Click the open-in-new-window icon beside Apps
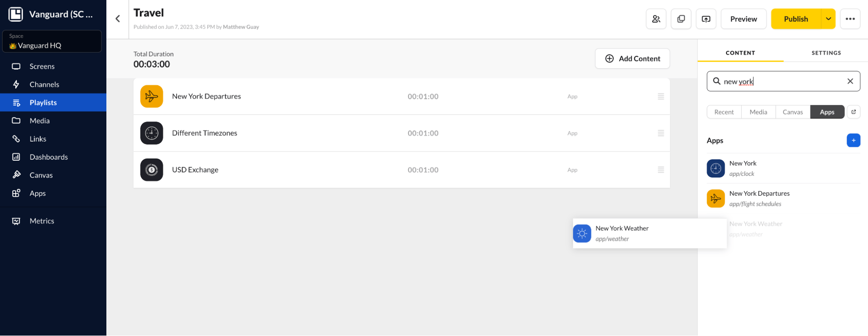The height and width of the screenshot is (336, 868). 853,112
